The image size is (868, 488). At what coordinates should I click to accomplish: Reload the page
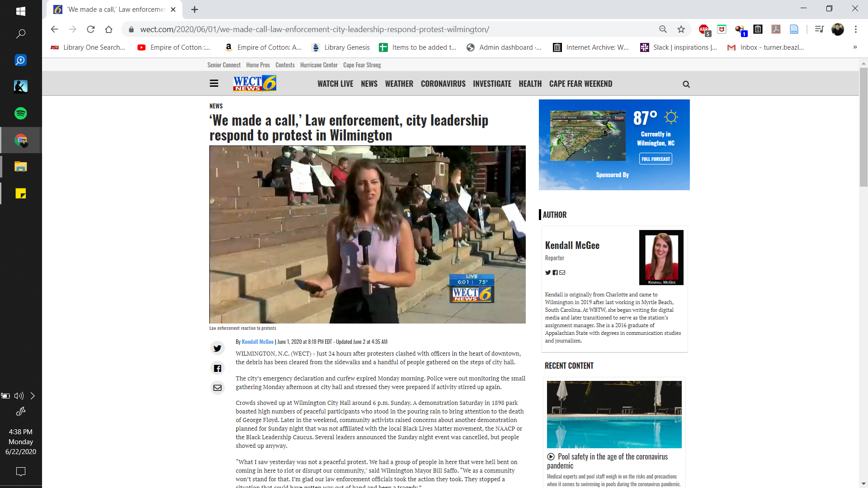(x=90, y=29)
